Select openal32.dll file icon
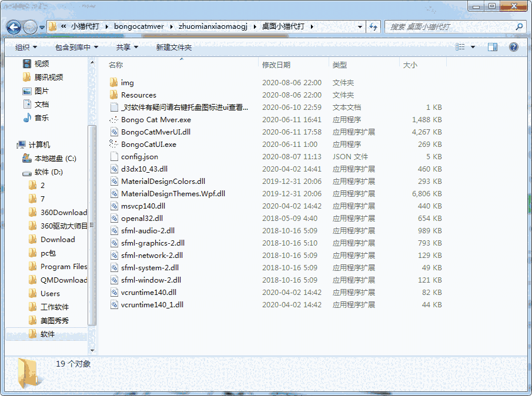 click(115, 218)
